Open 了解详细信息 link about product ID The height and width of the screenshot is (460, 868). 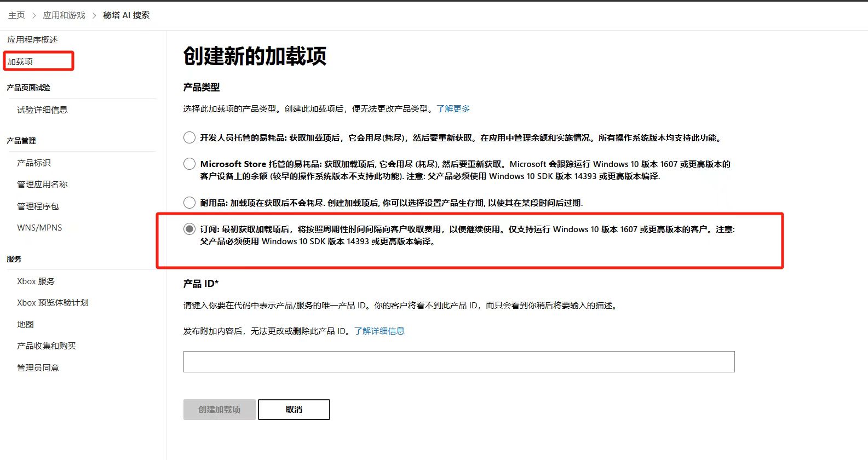[380, 331]
